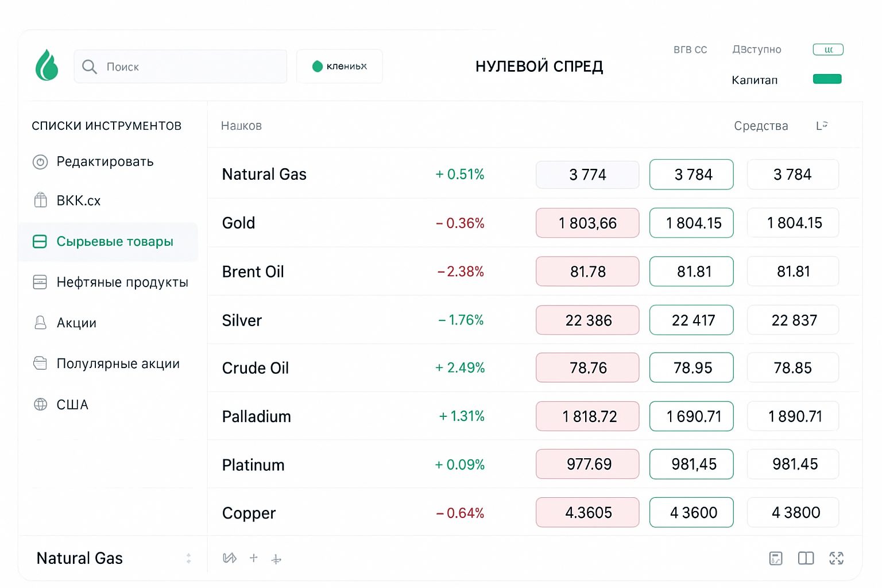Screen dimensions: 882x588
Task: Click the fullscreen expand icon in bottom bar
Action: pos(836,558)
